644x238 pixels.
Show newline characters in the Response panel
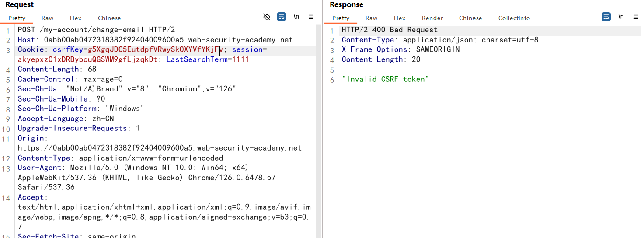621,17
